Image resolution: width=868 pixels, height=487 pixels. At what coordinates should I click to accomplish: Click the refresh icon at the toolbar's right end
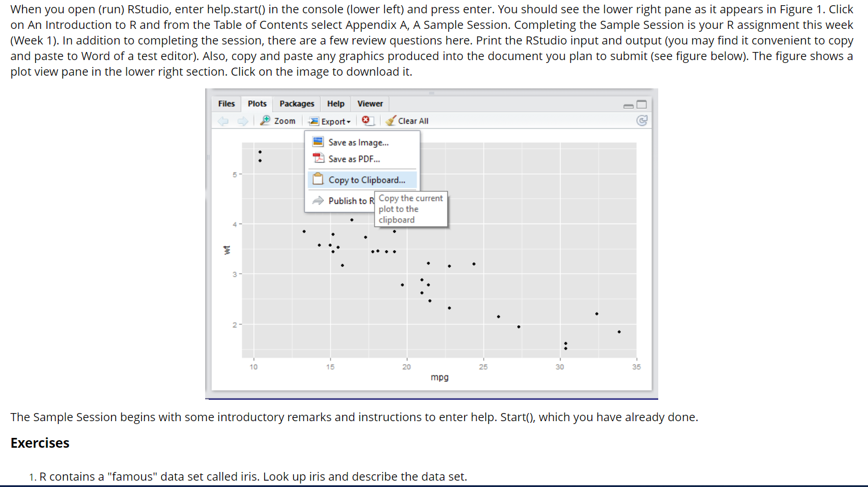point(642,121)
